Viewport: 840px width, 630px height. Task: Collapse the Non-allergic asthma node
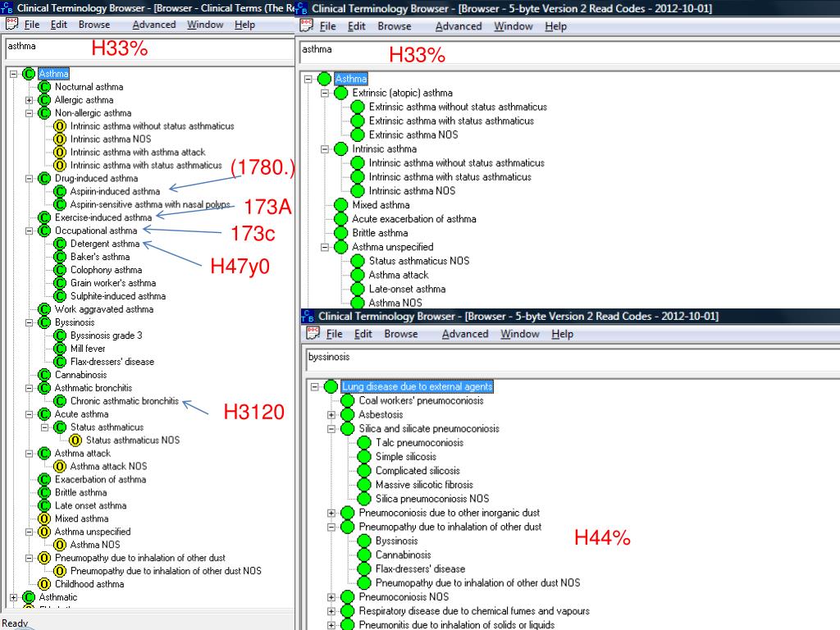(x=29, y=113)
